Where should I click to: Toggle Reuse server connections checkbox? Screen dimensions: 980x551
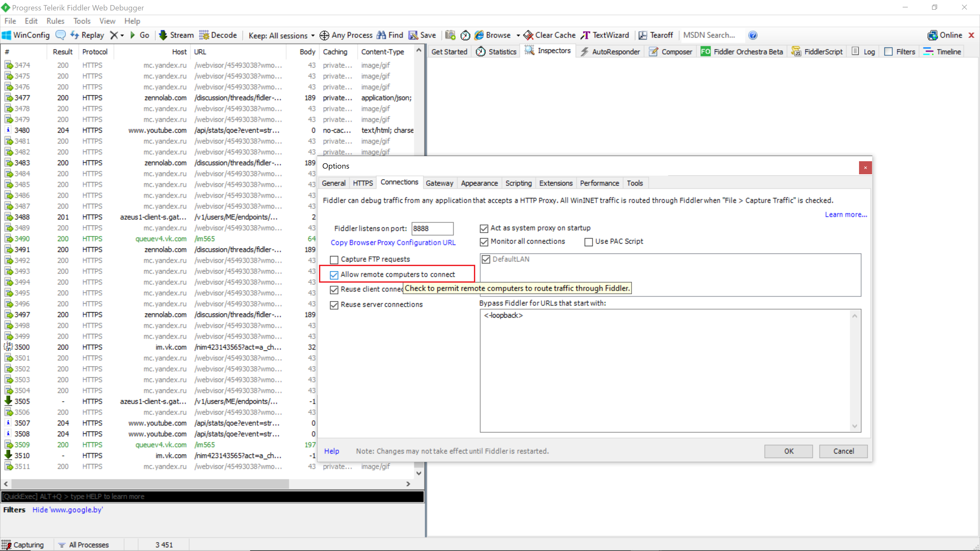click(334, 305)
